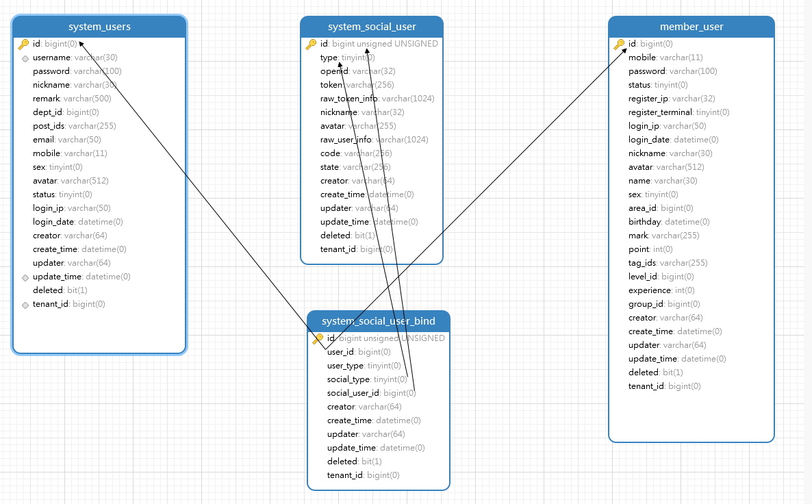The width and height of the screenshot is (812, 504).
Task: Click the register_terminal tinyint(0) field
Action: [x=679, y=112]
